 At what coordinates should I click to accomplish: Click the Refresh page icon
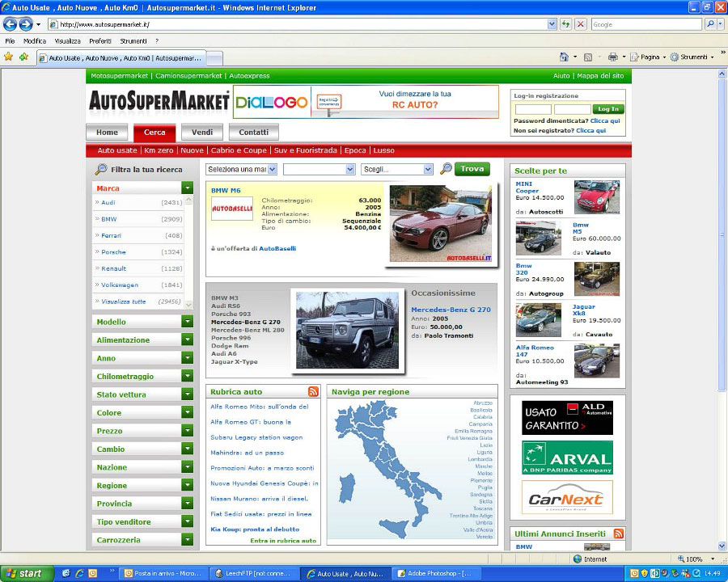565,24
